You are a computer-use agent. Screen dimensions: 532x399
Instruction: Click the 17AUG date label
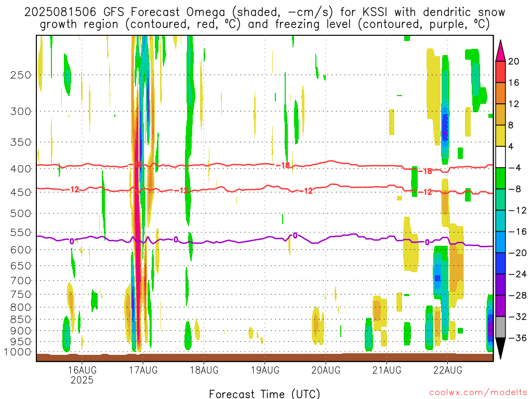coord(143,370)
